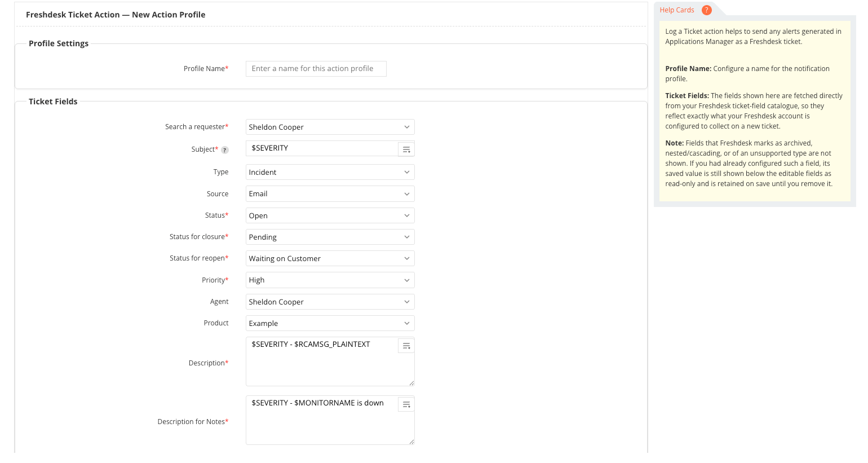Image resolution: width=868 pixels, height=463 pixels.
Task: Grab the Description for Notes resize handle
Action: pyautogui.click(x=411, y=442)
